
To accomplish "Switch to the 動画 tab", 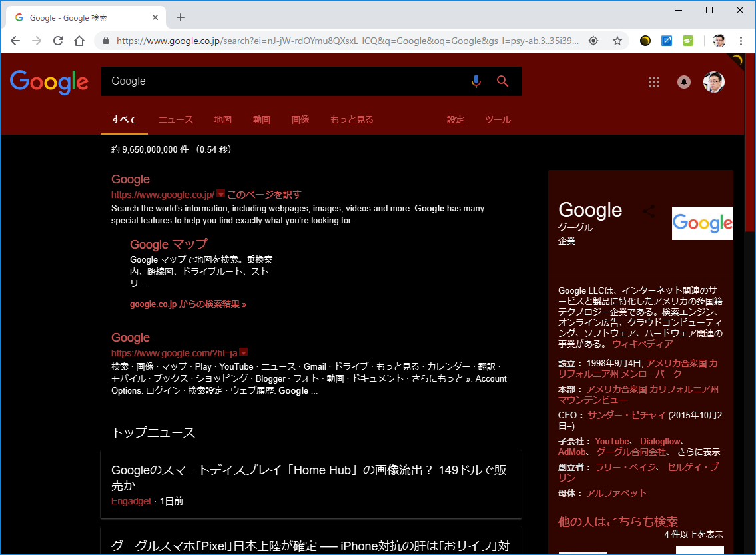I will click(261, 119).
